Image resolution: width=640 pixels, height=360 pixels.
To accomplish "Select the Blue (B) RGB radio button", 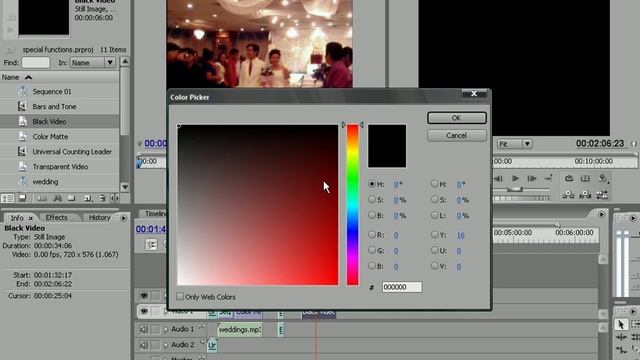I will pyautogui.click(x=371, y=266).
